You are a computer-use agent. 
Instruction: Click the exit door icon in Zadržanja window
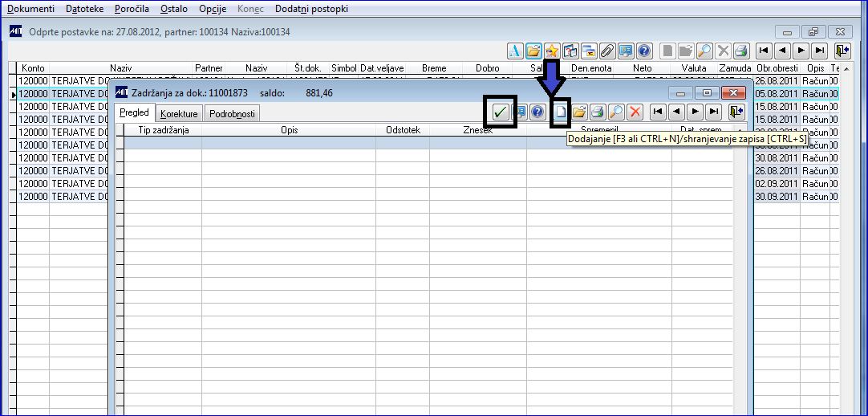tap(736, 112)
